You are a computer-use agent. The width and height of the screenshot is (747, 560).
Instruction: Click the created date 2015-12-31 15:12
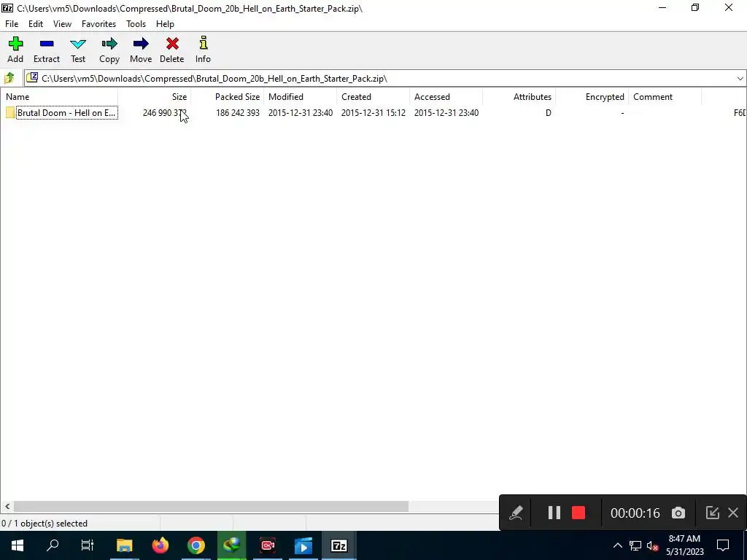click(373, 113)
